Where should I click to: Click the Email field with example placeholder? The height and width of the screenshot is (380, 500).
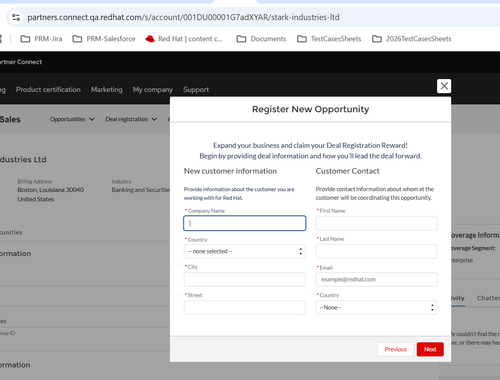click(x=376, y=279)
